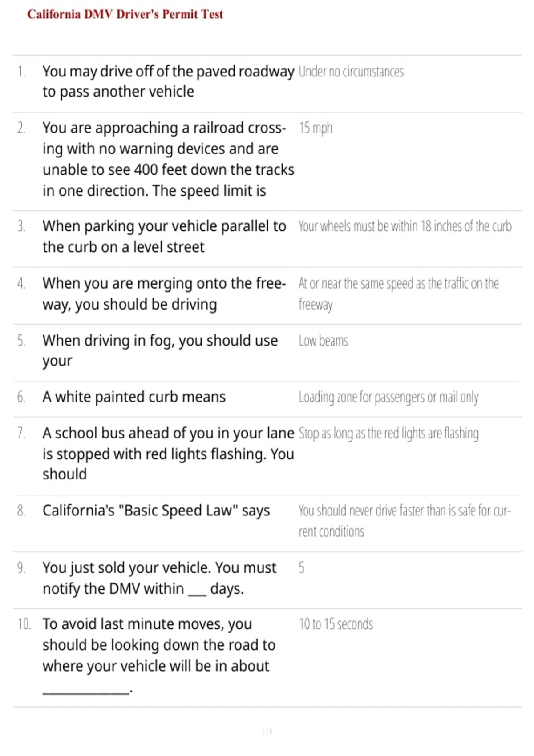Click the page number indicator at bottom

point(267,732)
